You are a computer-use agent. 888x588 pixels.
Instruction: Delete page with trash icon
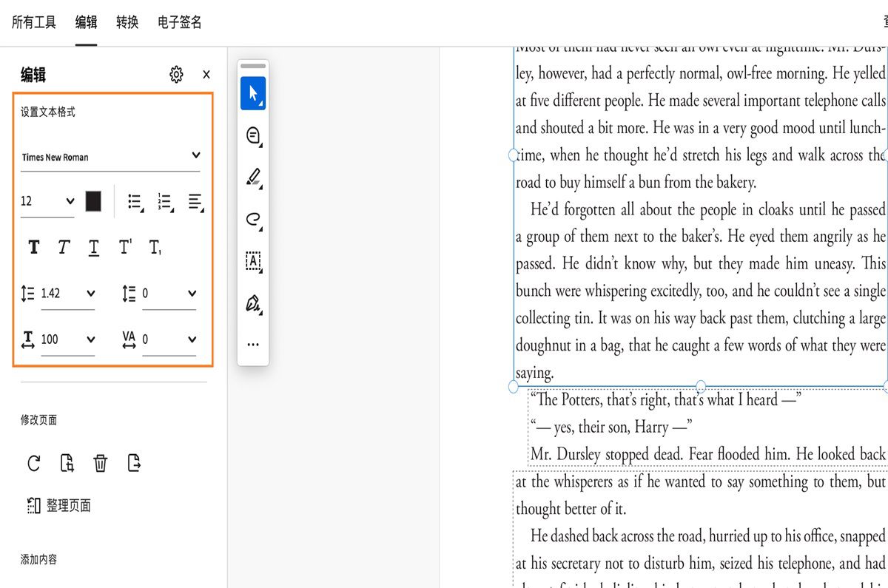[x=101, y=464]
